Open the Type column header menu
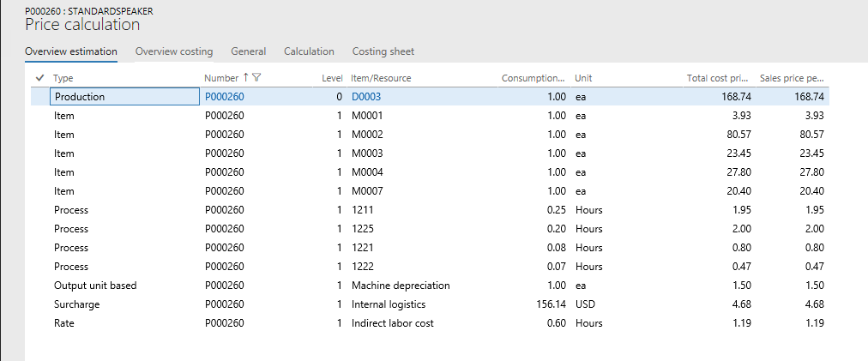The image size is (868, 361). click(64, 78)
